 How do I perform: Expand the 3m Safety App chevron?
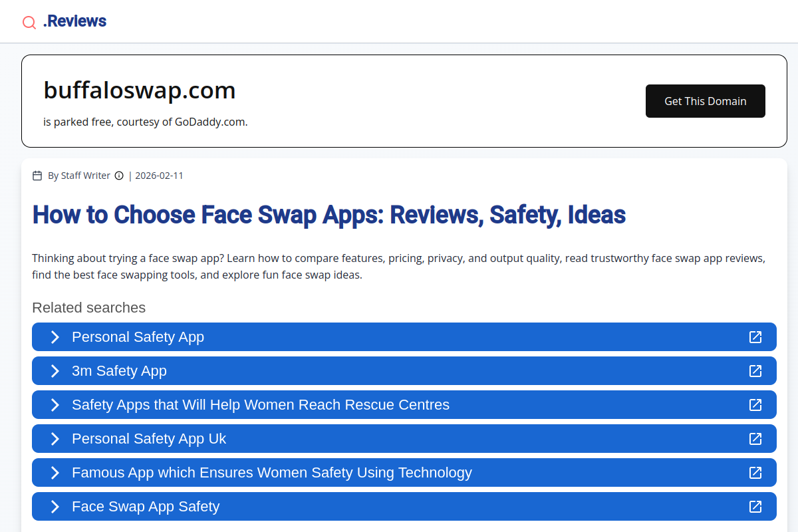55,371
